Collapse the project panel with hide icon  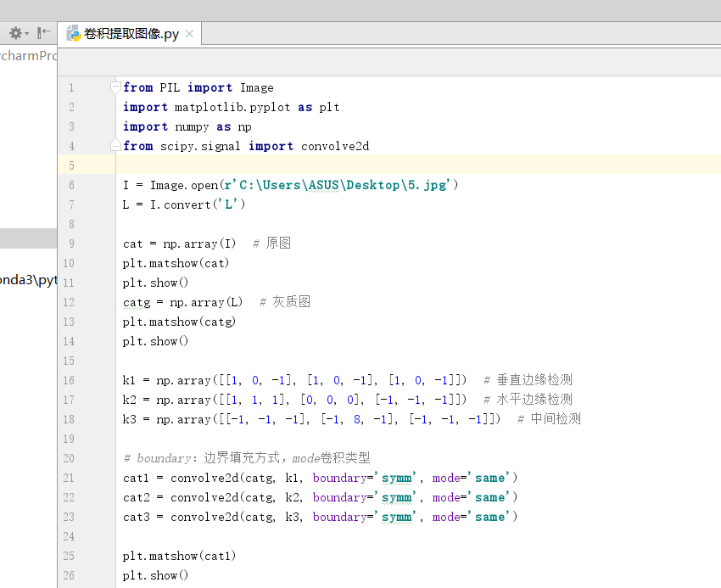point(43,32)
